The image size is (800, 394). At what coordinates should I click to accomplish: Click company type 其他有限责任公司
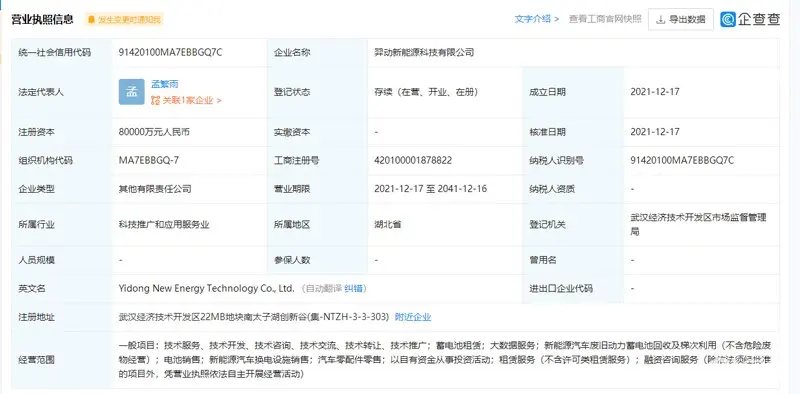155,189
